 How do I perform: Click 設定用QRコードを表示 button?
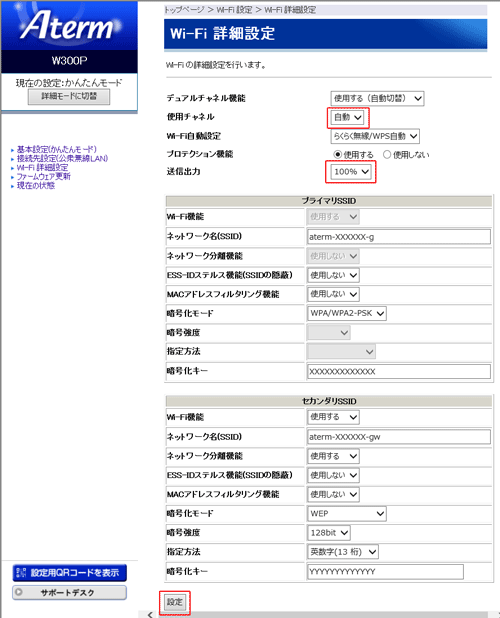(x=70, y=573)
